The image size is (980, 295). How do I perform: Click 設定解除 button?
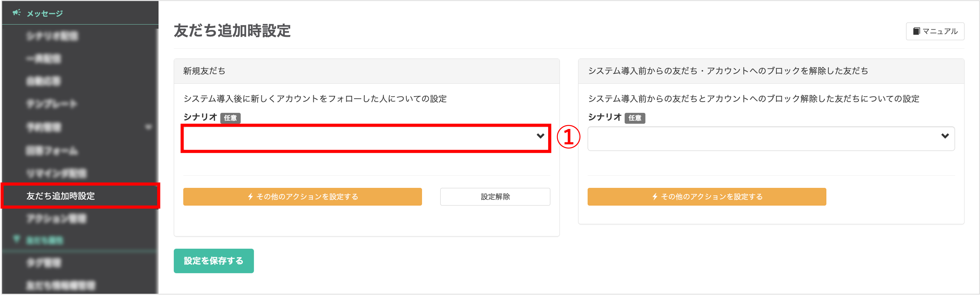point(495,197)
